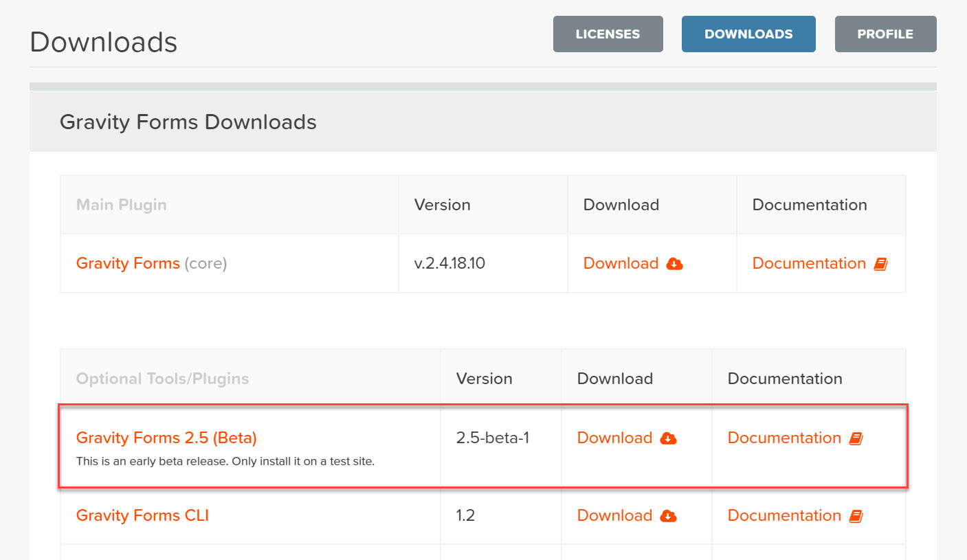Open Documentation for Gravity Forms 2.5 Beta
967x560 pixels.
tap(784, 438)
